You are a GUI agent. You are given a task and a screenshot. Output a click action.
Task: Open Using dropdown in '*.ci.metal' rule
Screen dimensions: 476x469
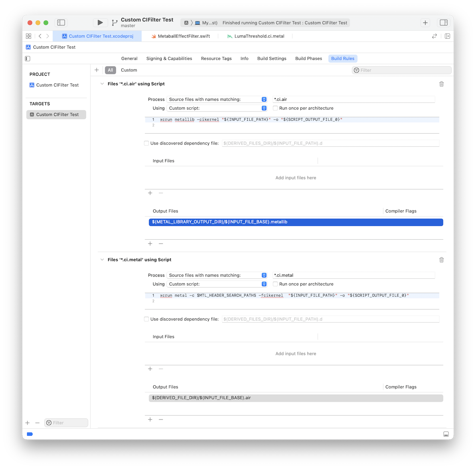[x=217, y=284]
